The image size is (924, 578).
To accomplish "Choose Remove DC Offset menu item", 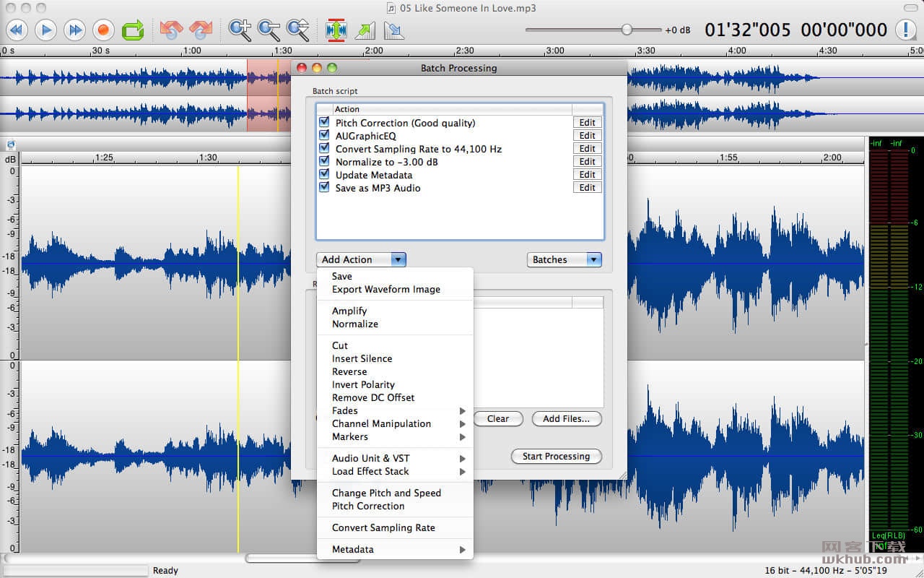I will click(395, 397).
